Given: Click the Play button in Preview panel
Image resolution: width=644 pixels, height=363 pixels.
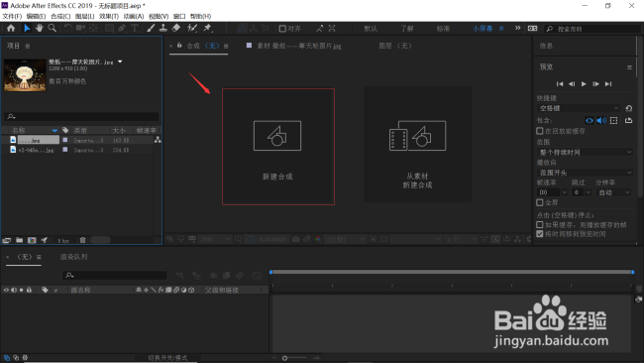Looking at the screenshot, I should (x=584, y=84).
